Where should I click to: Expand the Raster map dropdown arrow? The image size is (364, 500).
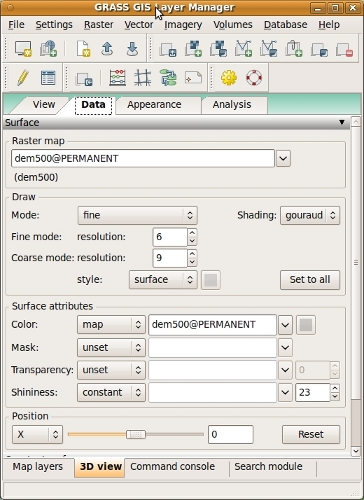pyautogui.click(x=283, y=159)
